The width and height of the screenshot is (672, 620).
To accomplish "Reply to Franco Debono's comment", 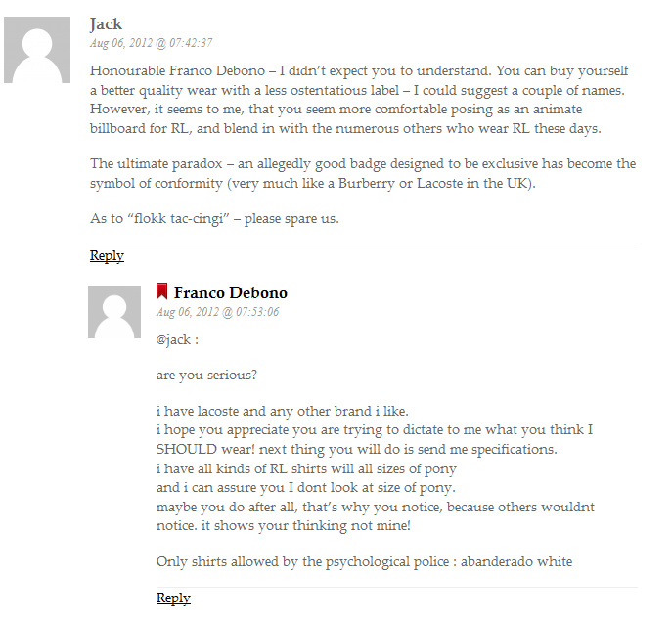I will coord(173,598).
